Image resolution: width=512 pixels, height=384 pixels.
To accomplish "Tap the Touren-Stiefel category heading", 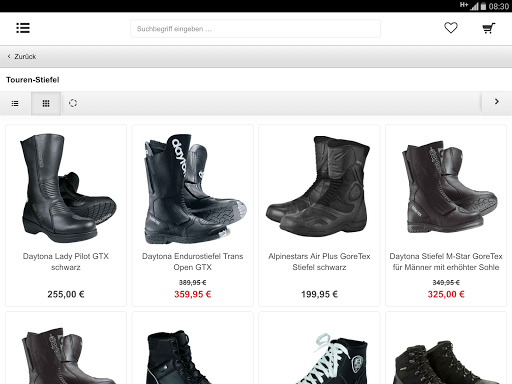I will click(x=33, y=80).
